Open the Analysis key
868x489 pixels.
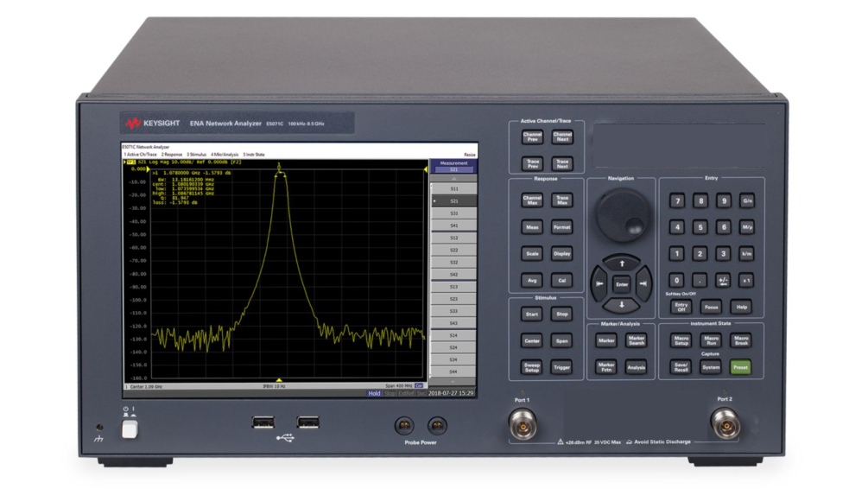click(x=637, y=366)
